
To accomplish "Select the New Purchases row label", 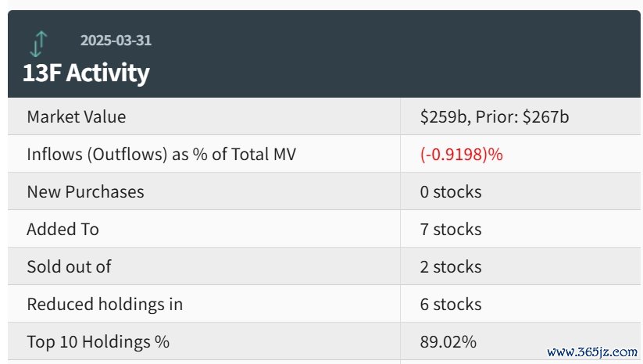I will tap(85, 192).
